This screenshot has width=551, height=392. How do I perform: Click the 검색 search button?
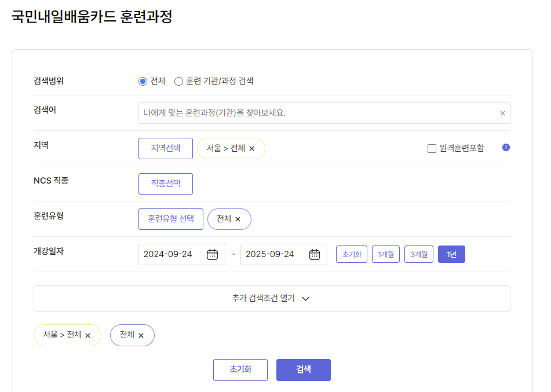point(303,369)
